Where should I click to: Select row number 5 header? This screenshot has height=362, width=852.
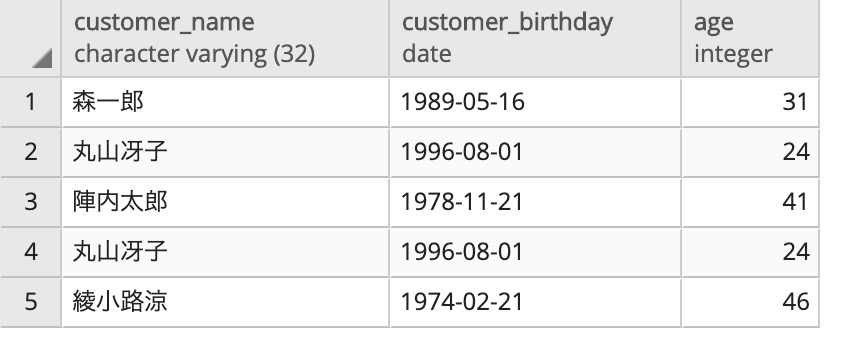[30, 302]
